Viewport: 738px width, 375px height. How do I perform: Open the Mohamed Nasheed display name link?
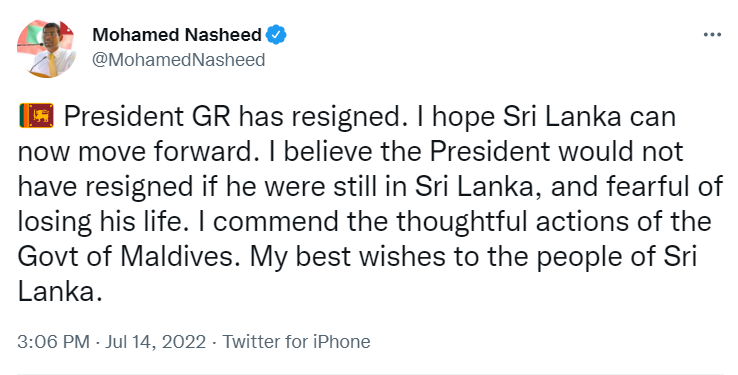tap(177, 35)
